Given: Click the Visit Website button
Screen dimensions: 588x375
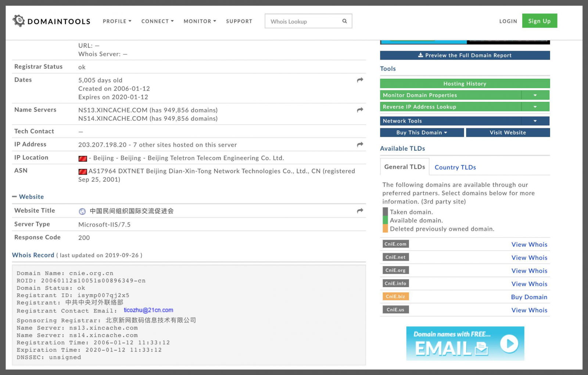Looking at the screenshot, I should [508, 132].
